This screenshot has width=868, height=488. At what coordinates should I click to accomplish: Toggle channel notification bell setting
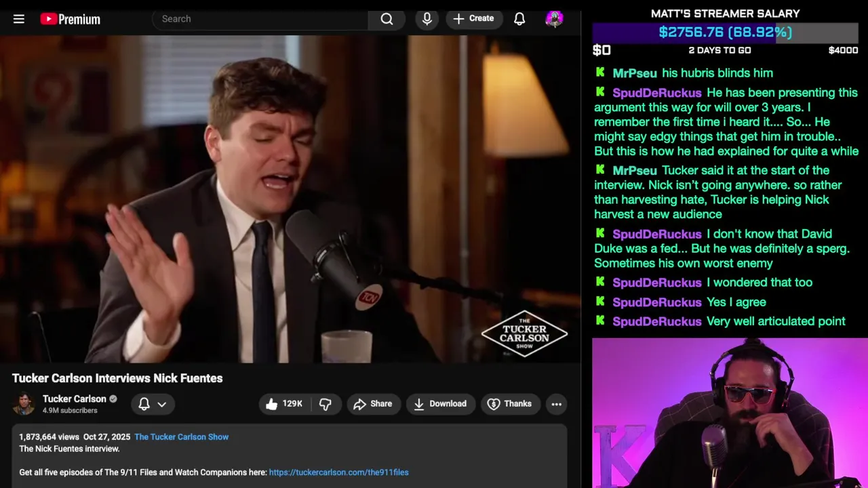(144, 404)
